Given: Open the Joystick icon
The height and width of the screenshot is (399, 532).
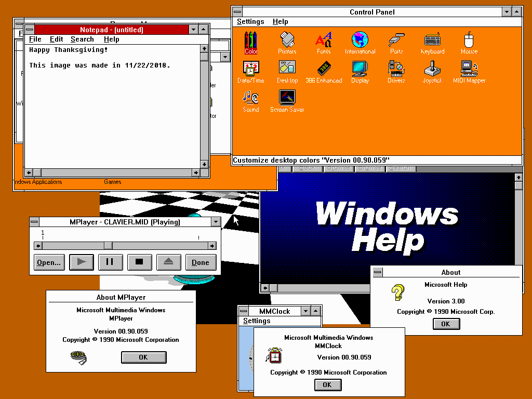Looking at the screenshot, I should tap(432, 70).
